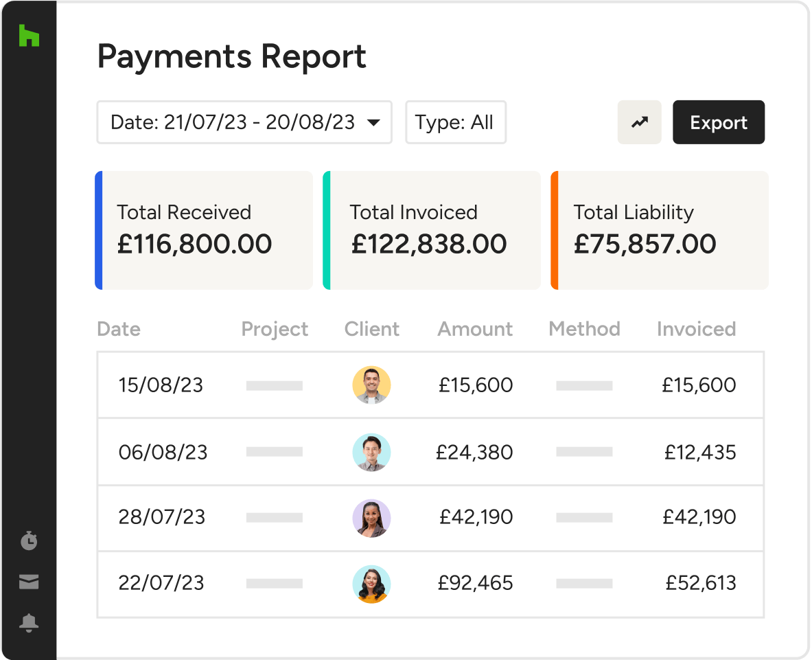Select the Total Received summary card

click(204, 230)
